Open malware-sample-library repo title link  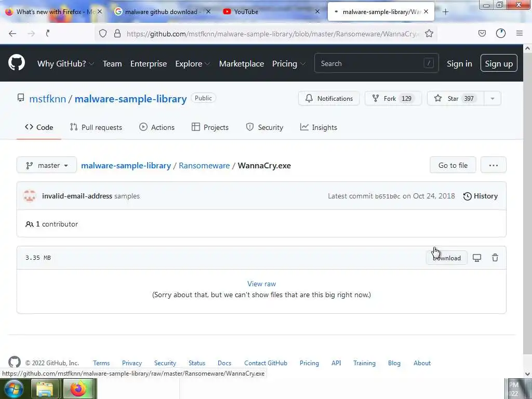tap(130, 99)
